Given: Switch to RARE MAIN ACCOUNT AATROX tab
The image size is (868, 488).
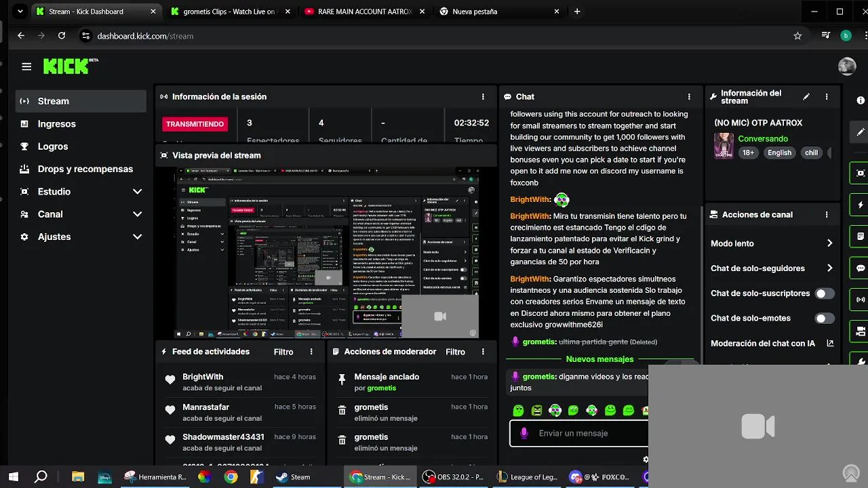Looking at the screenshot, I should coord(365,12).
